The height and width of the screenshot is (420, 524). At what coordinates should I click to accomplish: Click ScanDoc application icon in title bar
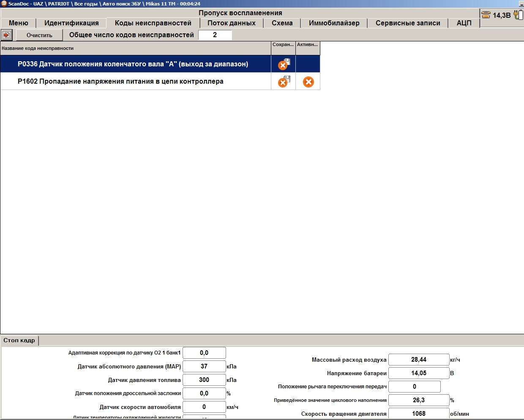pyautogui.click(x=4, y=3)
